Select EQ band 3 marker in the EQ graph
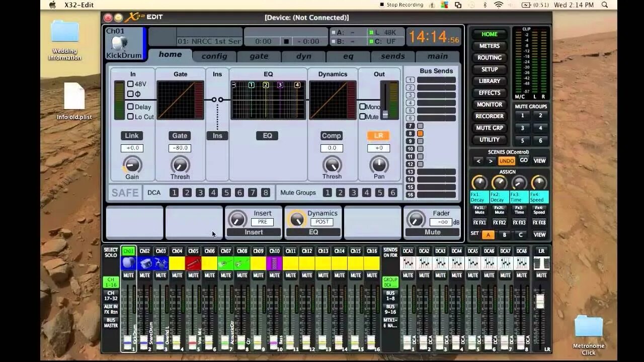The image size is (644, 362). (x=280, y=85)
